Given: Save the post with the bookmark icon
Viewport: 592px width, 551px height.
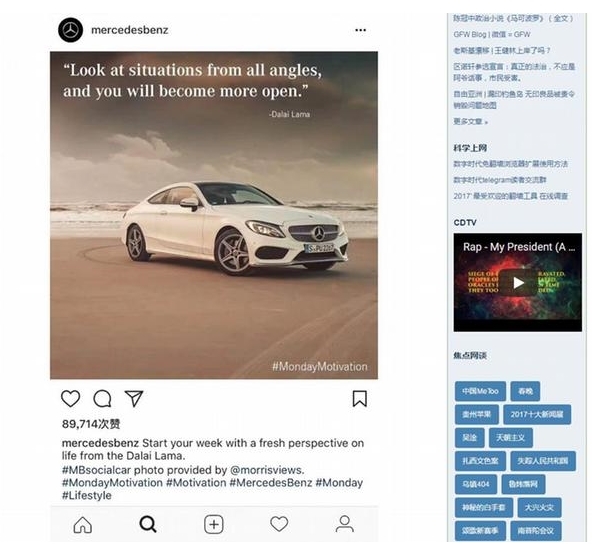Looking at the screenshot, I should tap(359, 399).
